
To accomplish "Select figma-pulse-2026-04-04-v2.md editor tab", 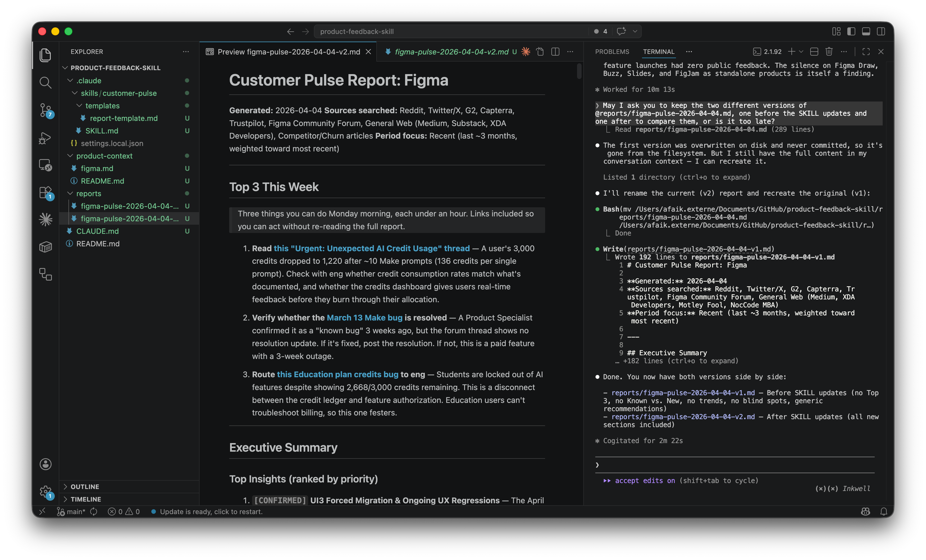I will pyautogui.click(x=451, y=52).
